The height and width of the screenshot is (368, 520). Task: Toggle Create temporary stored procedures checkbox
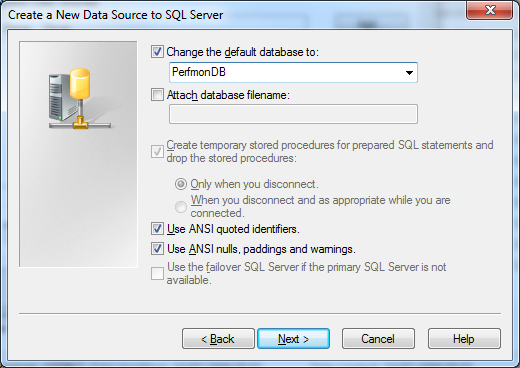(157, 151)
